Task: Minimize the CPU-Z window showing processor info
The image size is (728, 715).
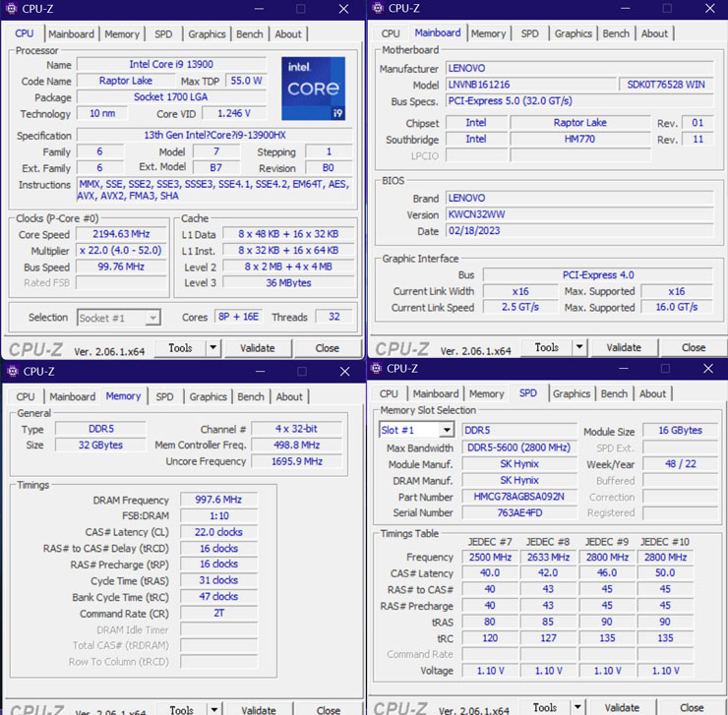Action: 257,9
